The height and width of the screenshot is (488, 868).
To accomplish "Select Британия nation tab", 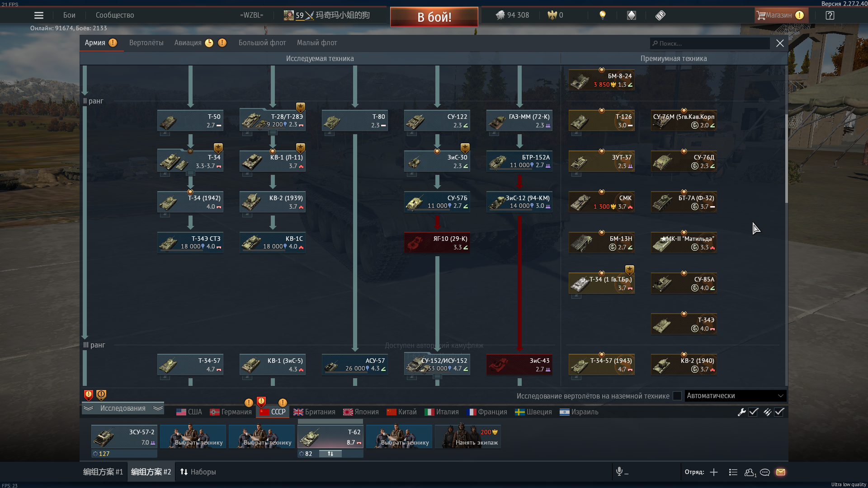I will tap(314, 412).
